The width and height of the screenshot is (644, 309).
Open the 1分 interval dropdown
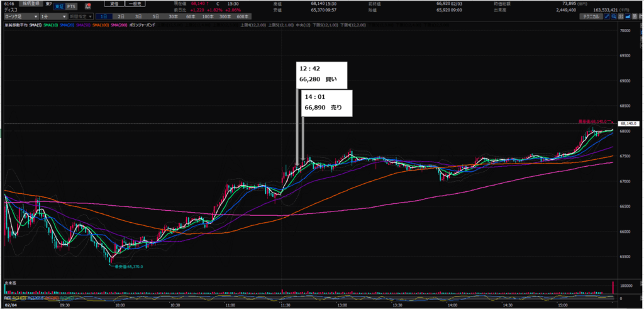tap(52, 16)
